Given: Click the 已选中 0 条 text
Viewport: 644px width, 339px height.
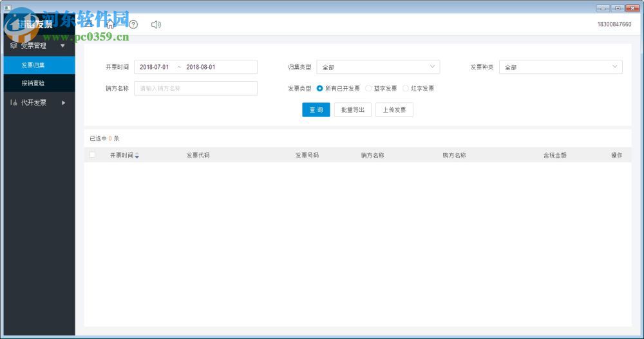Looking at the screenshot, I should tap(104, 138).
